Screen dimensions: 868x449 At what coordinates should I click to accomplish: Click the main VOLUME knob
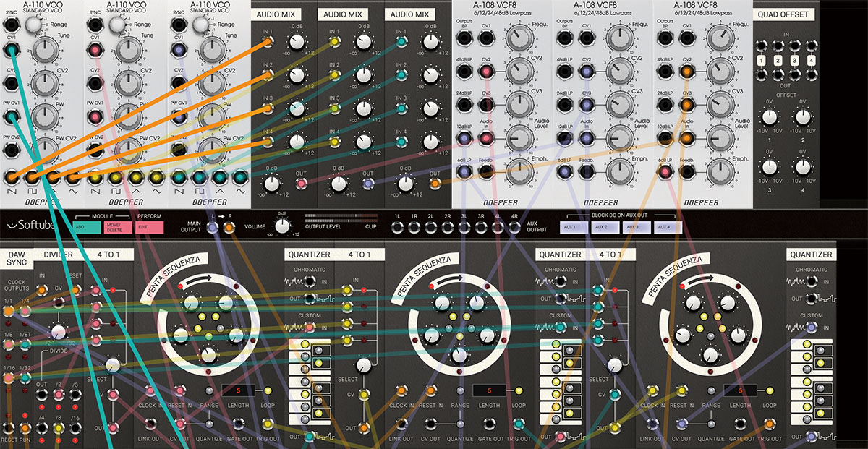pos(281,228)
